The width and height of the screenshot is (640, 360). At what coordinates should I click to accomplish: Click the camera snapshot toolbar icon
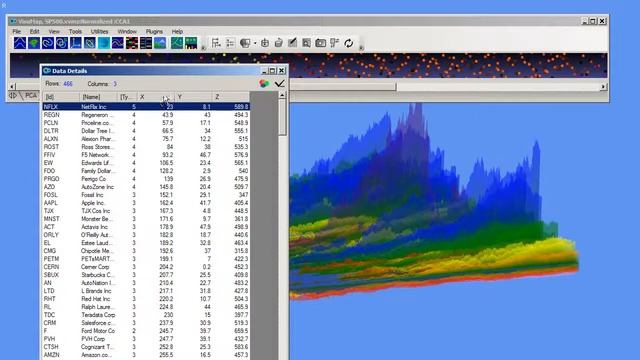[320, 43]
